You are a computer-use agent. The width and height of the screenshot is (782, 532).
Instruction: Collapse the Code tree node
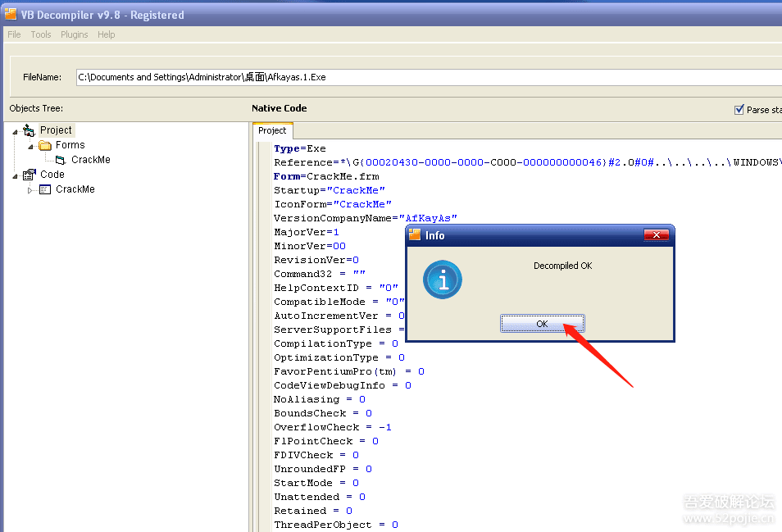[16, 175]
